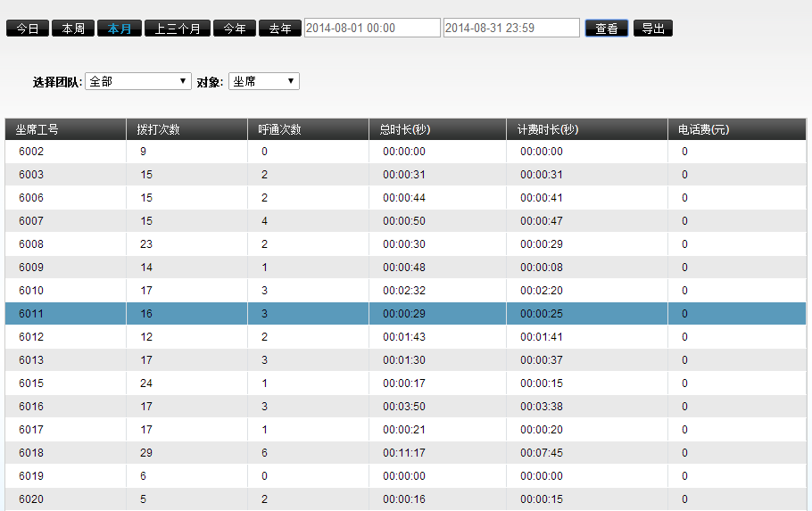Click the 查看 (view) button
The image size is (812, 511).
tap(607, 29)
